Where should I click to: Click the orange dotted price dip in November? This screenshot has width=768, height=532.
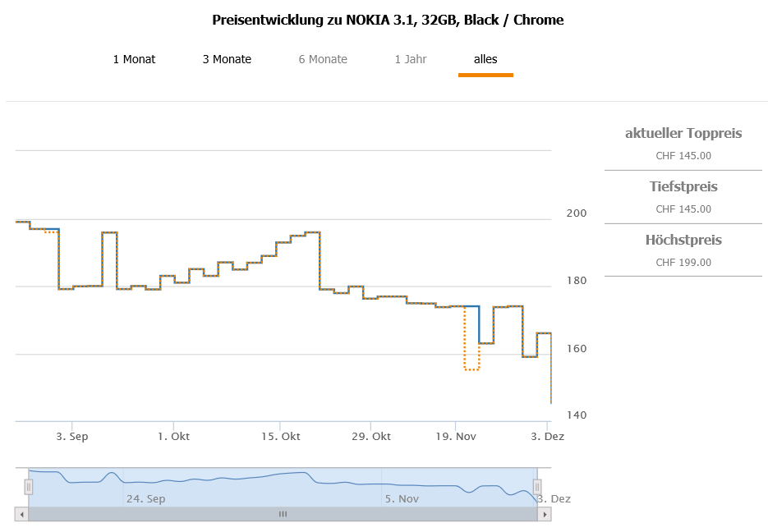pos(471,369)
